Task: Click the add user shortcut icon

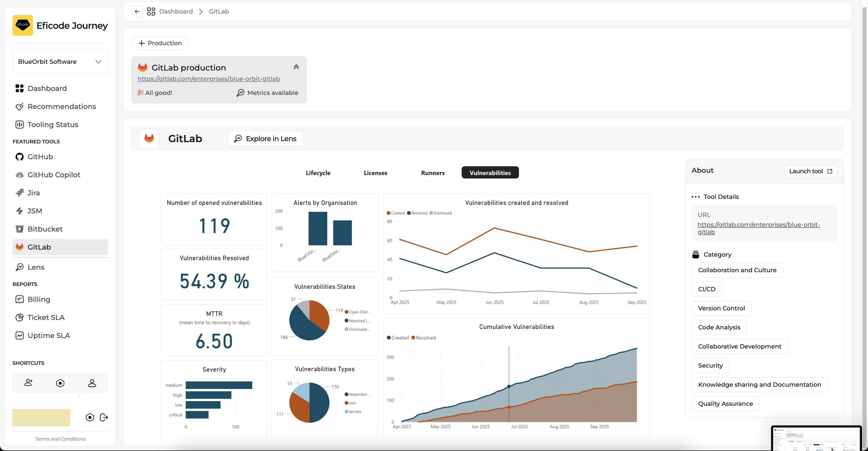Action: [28, 383]
